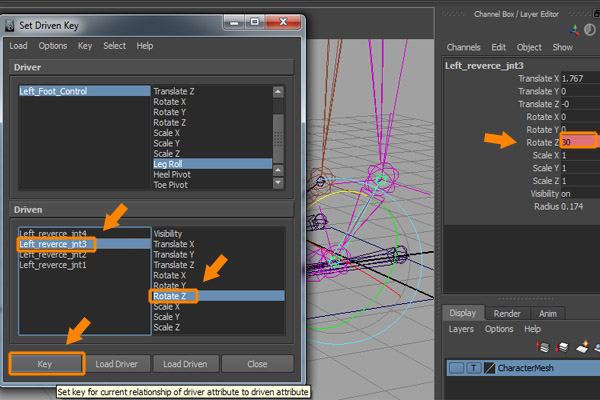Open the Channels menu in Channel Box
The width and height of the screenshot is (600, 400).
[463, 47]
